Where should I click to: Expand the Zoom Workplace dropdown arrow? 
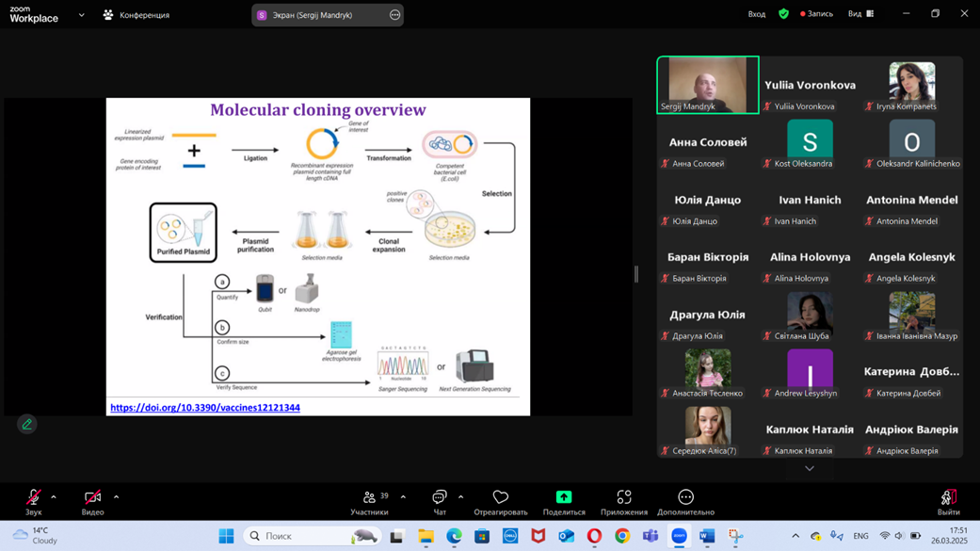click(x=81, y=15)
